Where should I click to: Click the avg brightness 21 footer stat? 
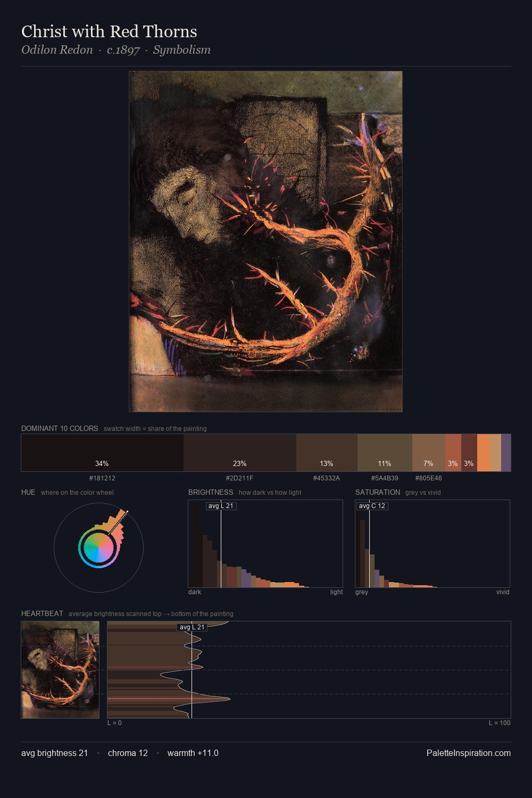[x=54, y=753]
